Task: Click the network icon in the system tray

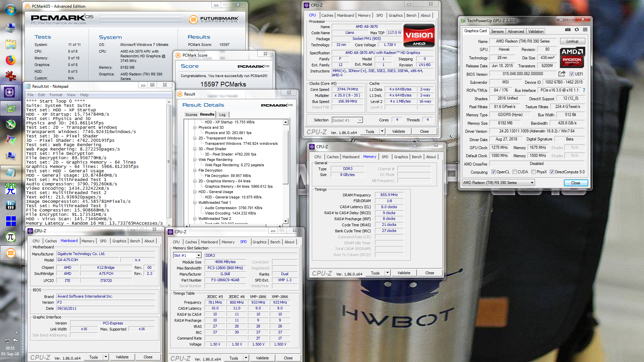Action: click(7, 341)
